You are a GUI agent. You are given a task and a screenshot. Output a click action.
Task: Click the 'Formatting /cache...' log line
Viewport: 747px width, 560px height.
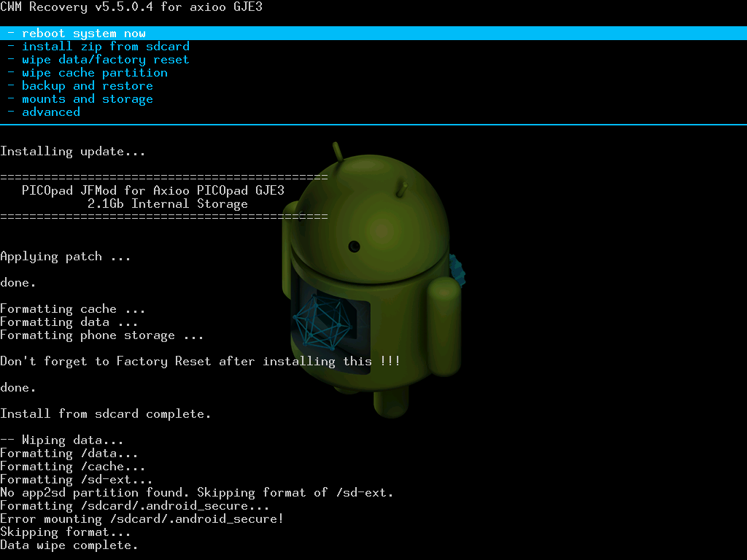[72, 467]
